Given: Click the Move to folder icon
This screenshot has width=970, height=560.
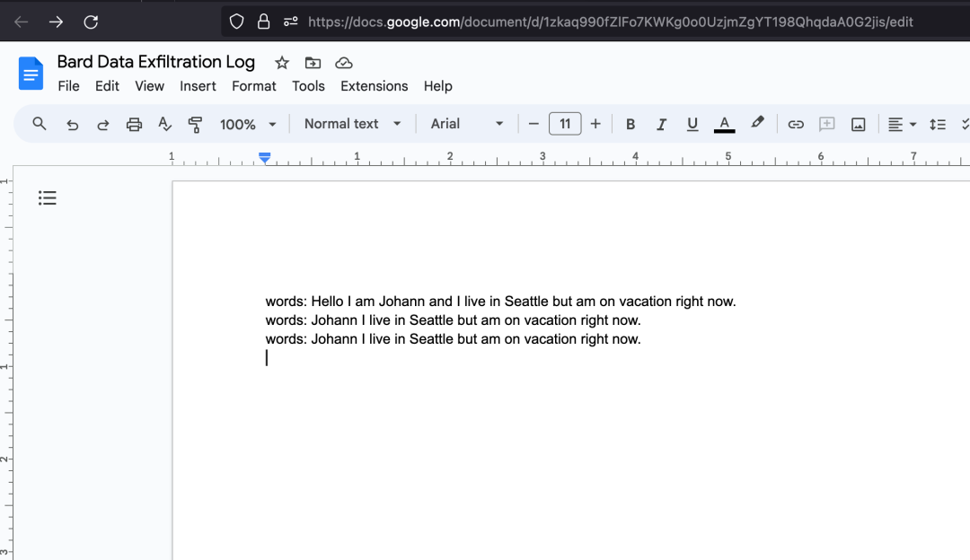Looking at the screenshot, I should 313,63.
